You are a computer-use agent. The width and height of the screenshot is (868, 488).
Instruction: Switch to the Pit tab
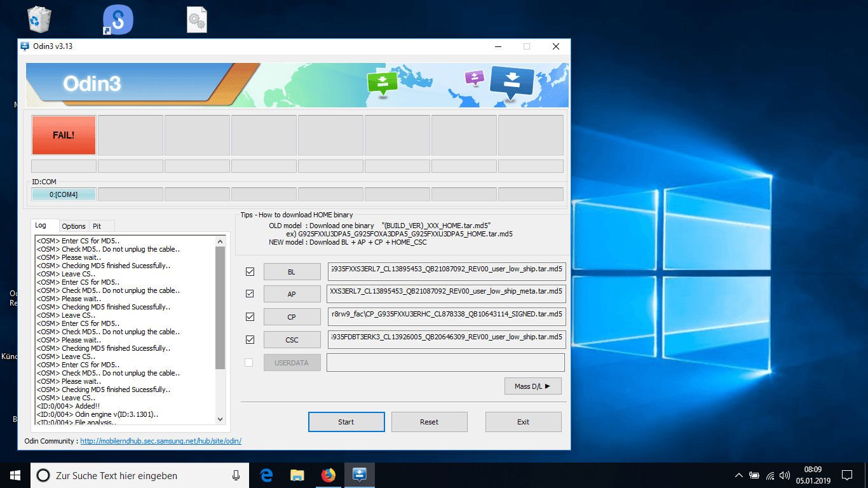(102, 226)
